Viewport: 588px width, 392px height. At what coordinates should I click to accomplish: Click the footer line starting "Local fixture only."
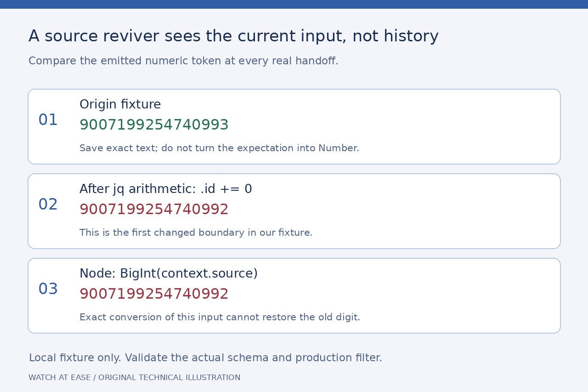pos(205,358)
